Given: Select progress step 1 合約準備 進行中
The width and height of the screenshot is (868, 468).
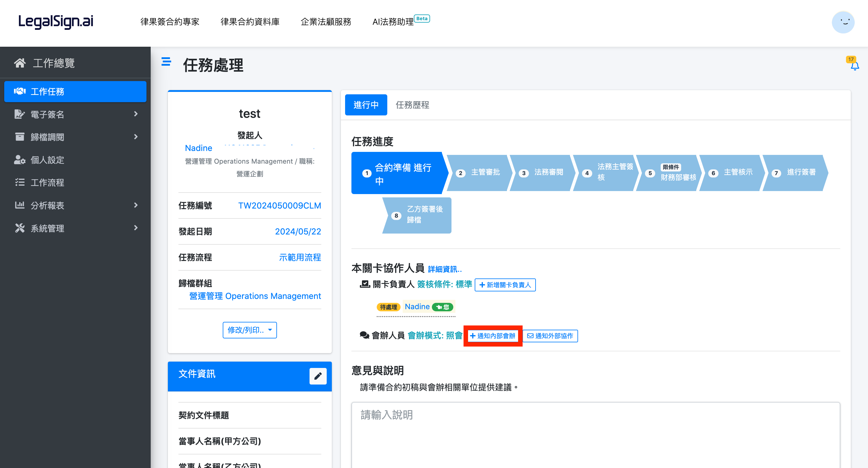Looking at the screenshot, I should point(400,173).
